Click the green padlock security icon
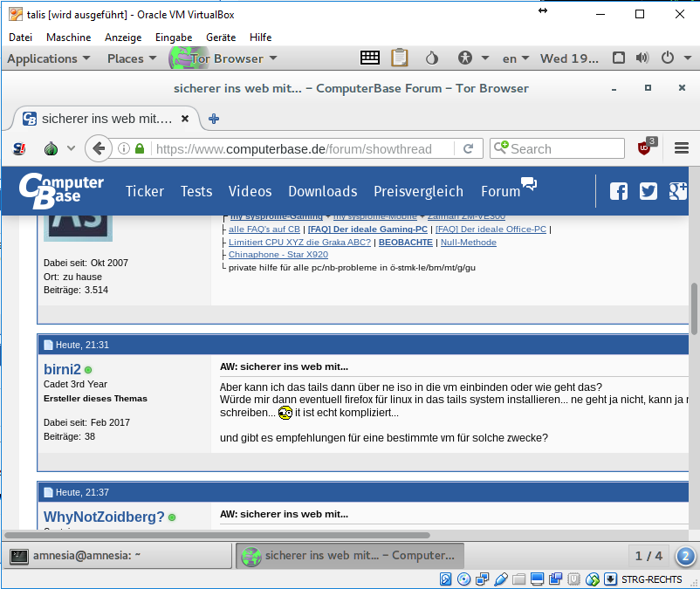 click(x=140, y=148)
